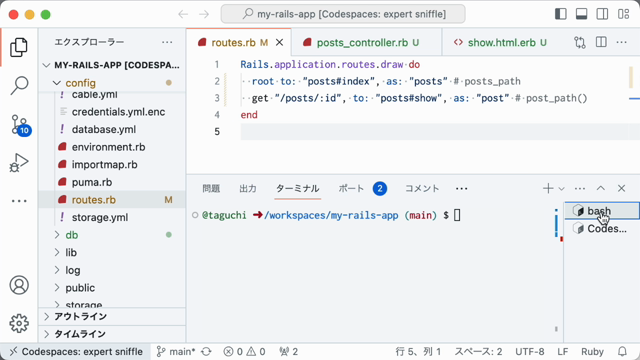Open the Search view in activity bar
Viewport: 640px width, 360px height.
19,85
